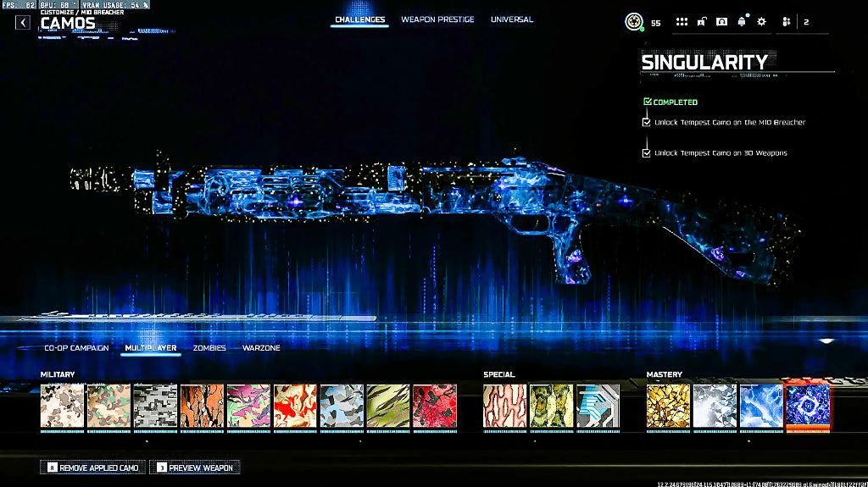Screen dimensions: 868x487
Task: Select the gold Mastery camo swatch
Action: click(668, 406)
